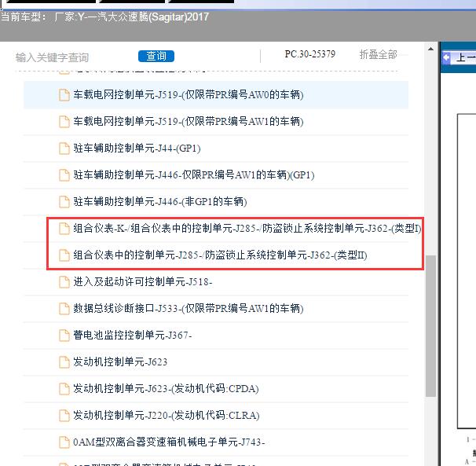Open 蓄电池监控控制单元-J367- entry
This screenshot has height=466, width=476.
click(x=133, y=336)
